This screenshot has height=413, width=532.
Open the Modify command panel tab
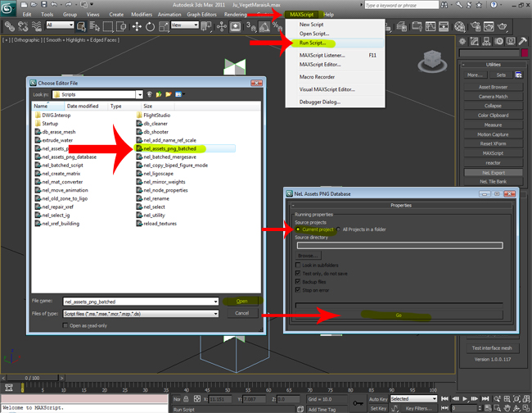click(475, 42)
